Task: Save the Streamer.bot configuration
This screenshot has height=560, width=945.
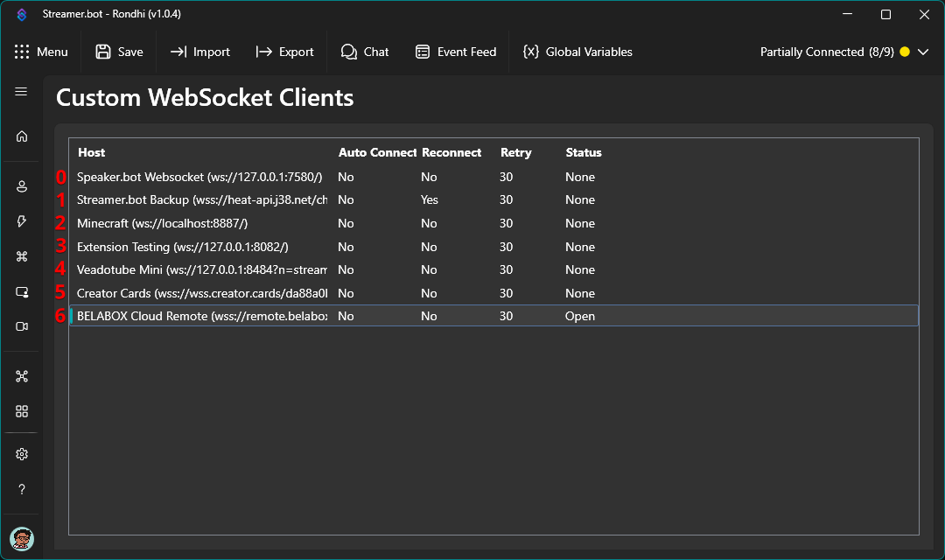Action: coord(119,52)
